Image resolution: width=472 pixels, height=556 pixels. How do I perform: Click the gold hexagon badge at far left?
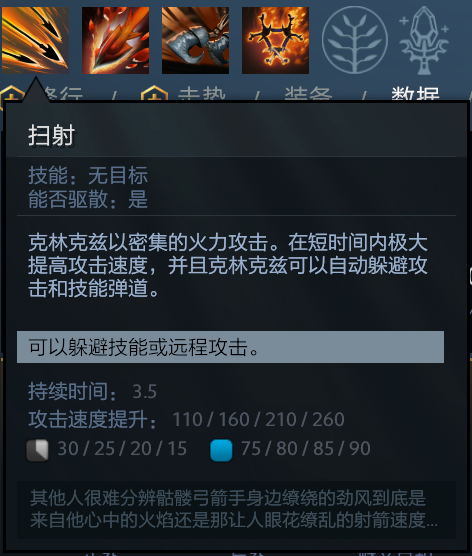pyautogui.click(x=12, y=94)
